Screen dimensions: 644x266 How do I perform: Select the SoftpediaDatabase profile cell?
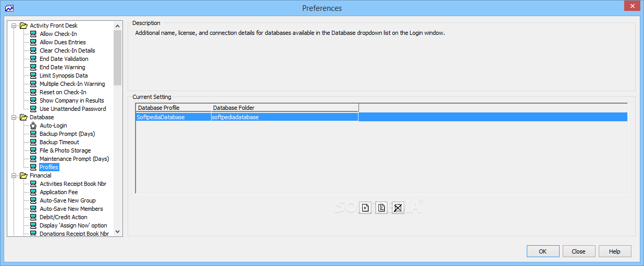(x=174, y=117)
